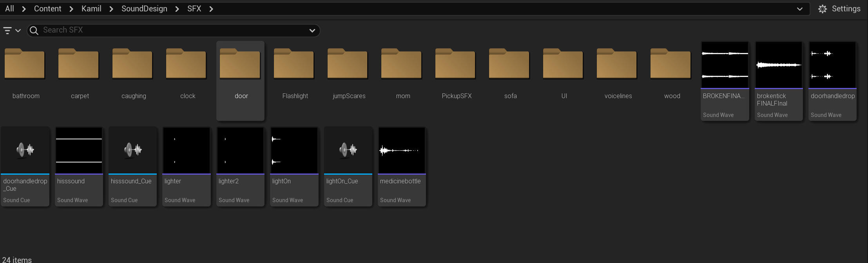
Task: Click the Kamil breadcrumb entry
Action: [91, 9]
